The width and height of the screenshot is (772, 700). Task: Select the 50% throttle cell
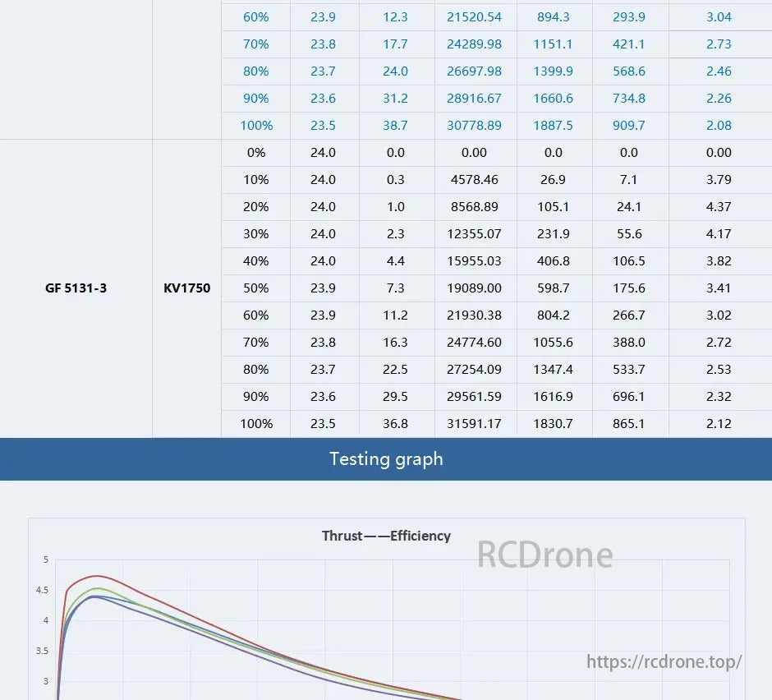pyautogui.click(x=255, y=288)
